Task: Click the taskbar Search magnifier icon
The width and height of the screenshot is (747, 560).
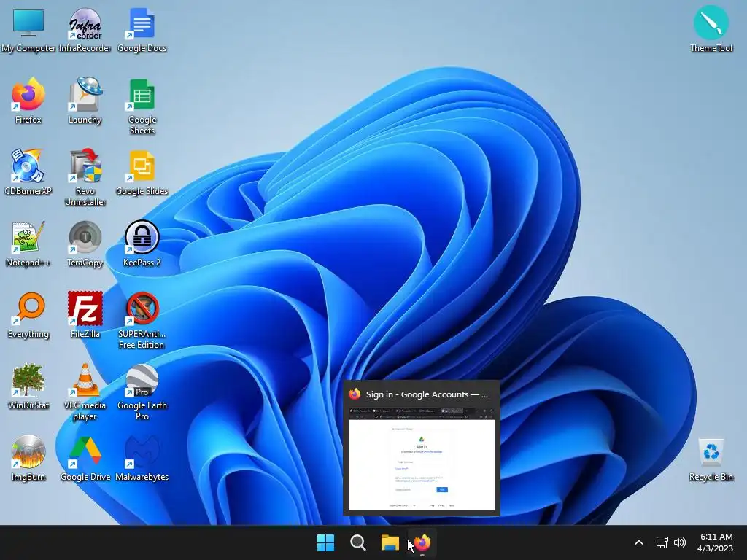Action: pos(357,542)
